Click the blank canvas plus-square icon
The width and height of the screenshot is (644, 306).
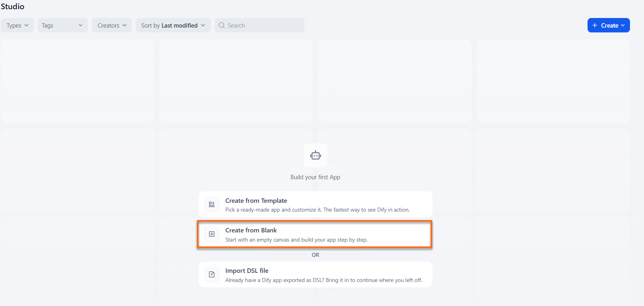click(x=212, y=234)
